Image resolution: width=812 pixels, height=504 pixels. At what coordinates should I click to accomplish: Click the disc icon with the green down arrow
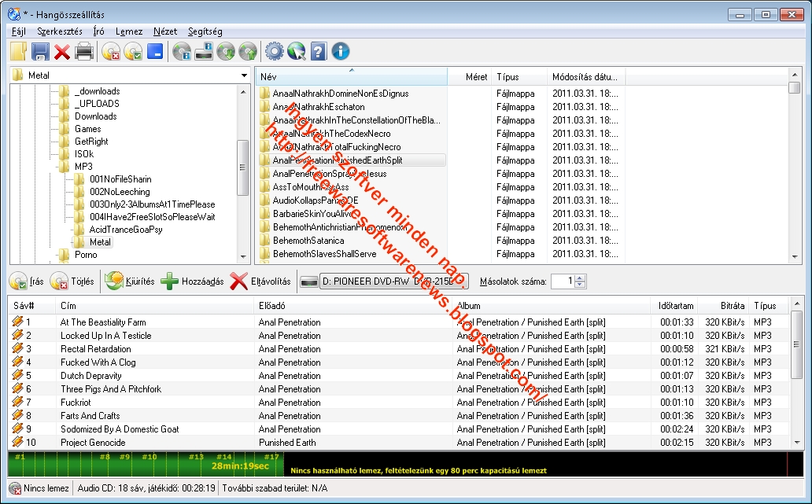(x=226, y=52)
